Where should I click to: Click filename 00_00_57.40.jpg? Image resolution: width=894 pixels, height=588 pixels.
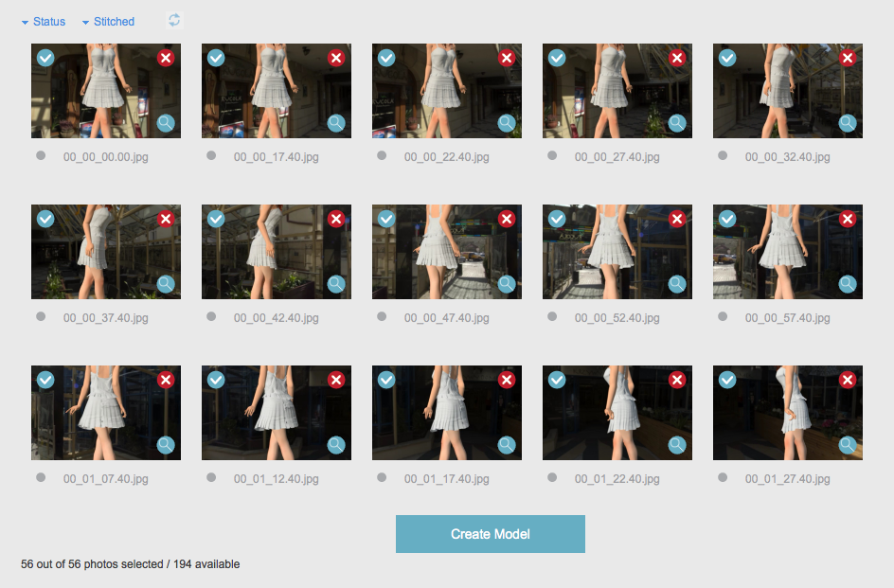point(787,317)
